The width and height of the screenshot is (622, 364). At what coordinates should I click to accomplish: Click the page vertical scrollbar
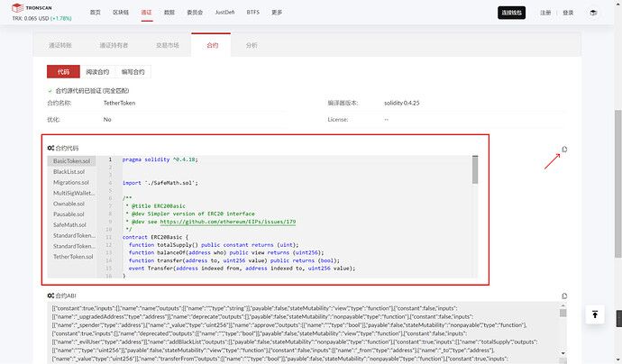(x=618, y=184)
